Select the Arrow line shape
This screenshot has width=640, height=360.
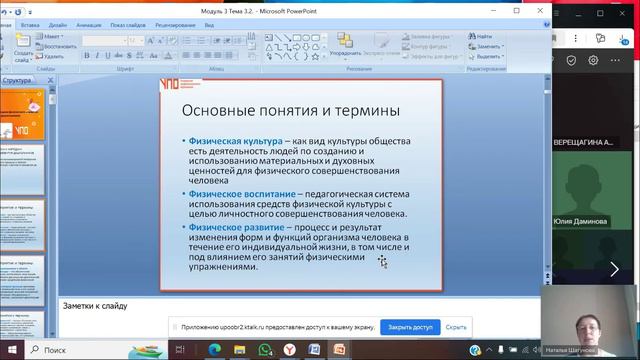[x=287, y=38]
